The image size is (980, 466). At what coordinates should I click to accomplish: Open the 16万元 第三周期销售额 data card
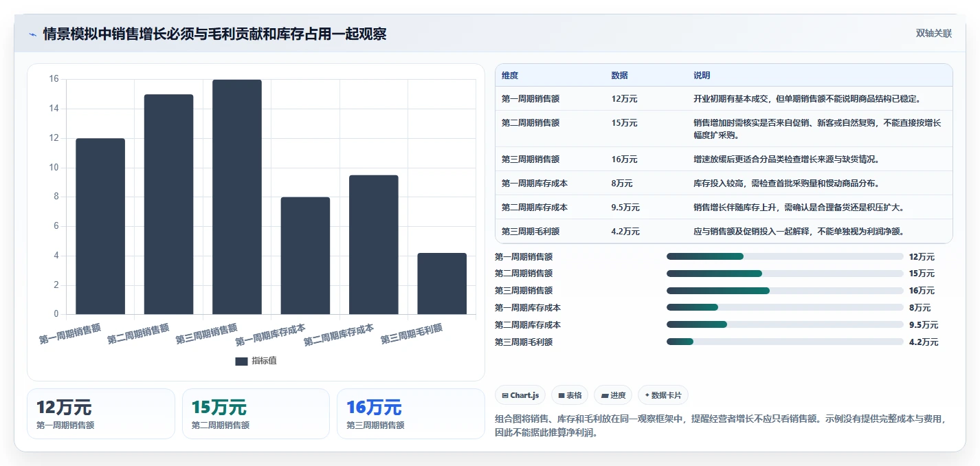coord(411,414)
